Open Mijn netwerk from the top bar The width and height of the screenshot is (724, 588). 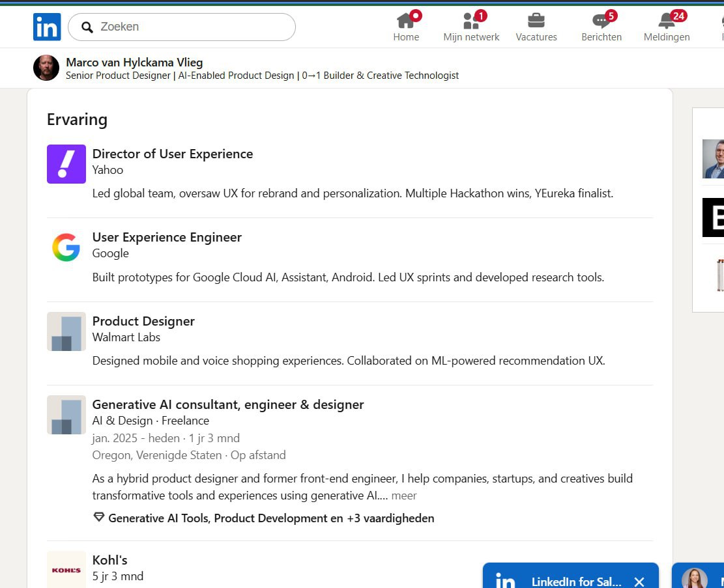click(x=471, y=27)
